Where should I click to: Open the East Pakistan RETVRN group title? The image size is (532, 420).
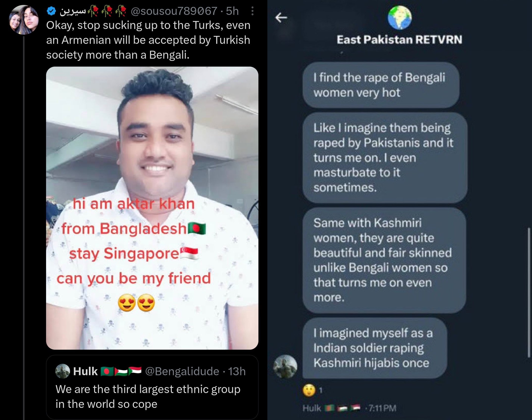click(399, 40)
